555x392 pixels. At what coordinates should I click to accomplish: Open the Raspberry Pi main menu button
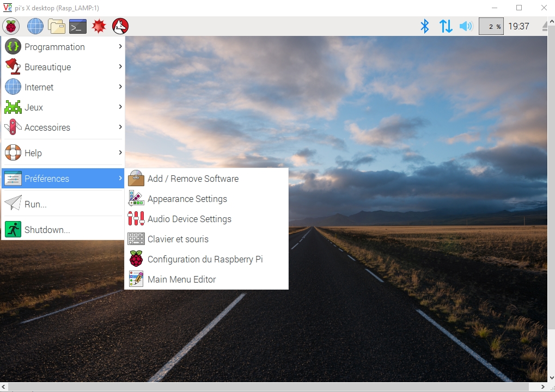(x=11, y=26)
